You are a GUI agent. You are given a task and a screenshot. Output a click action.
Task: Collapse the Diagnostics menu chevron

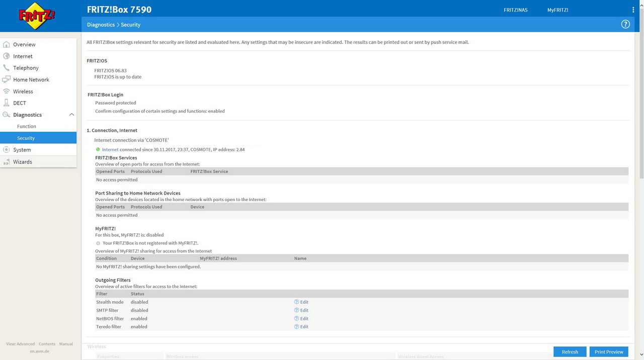pyautogui.click(x=71, y=115)
